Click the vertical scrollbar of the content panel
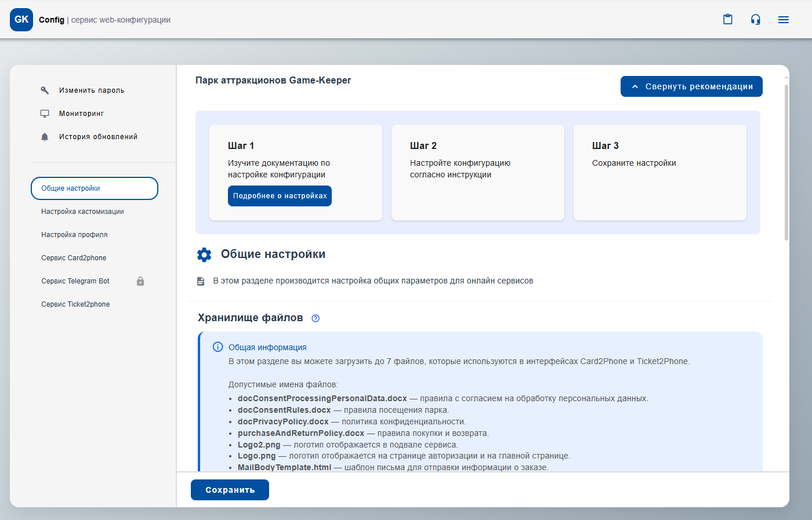Image resolution: width=812 pixels, height=520 pixels. (x=786, y=162)
